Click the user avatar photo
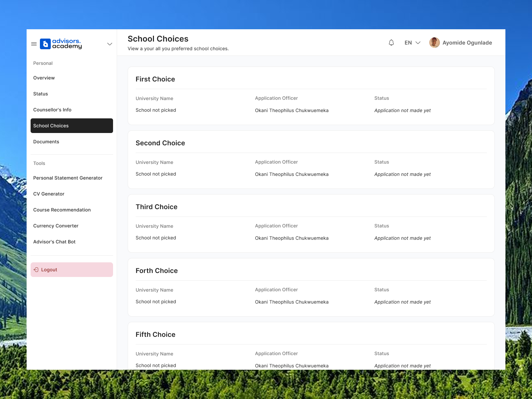532x399 pixels. click(435, 43)
